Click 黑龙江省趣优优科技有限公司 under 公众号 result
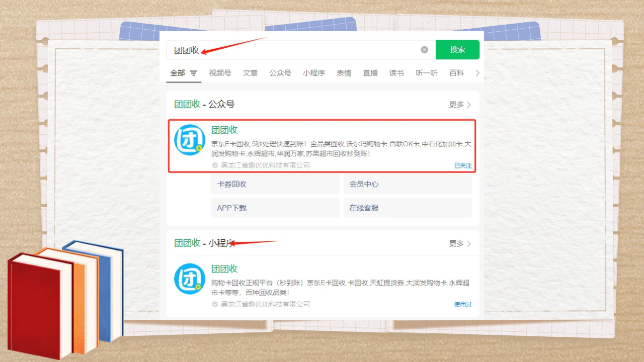 pos(265,165)
